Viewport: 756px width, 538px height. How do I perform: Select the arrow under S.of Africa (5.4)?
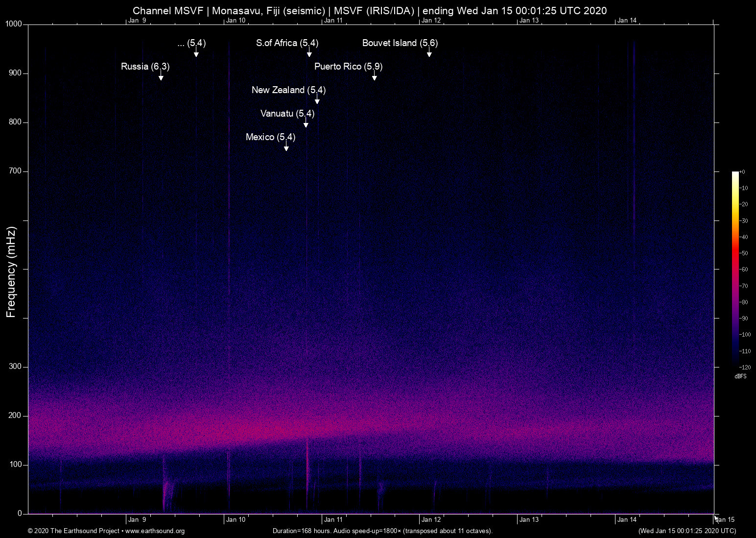pyautogui.click(x=309, y=53)
